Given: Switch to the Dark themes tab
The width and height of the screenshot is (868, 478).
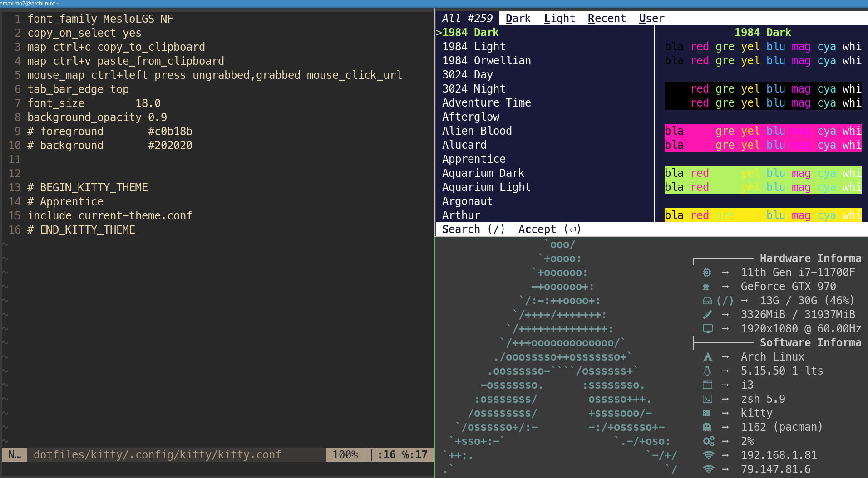Looking at the screenshot, I should pos(517,18).
